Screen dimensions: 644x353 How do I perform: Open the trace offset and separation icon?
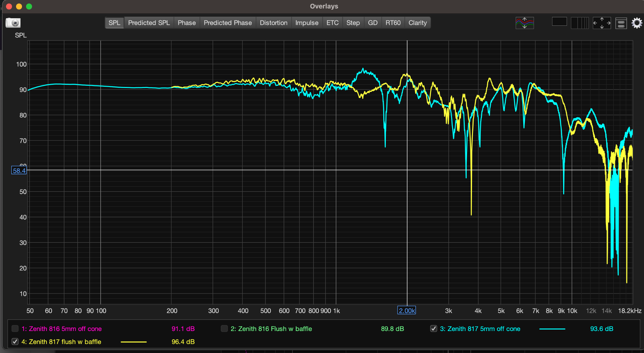point(525,23)
